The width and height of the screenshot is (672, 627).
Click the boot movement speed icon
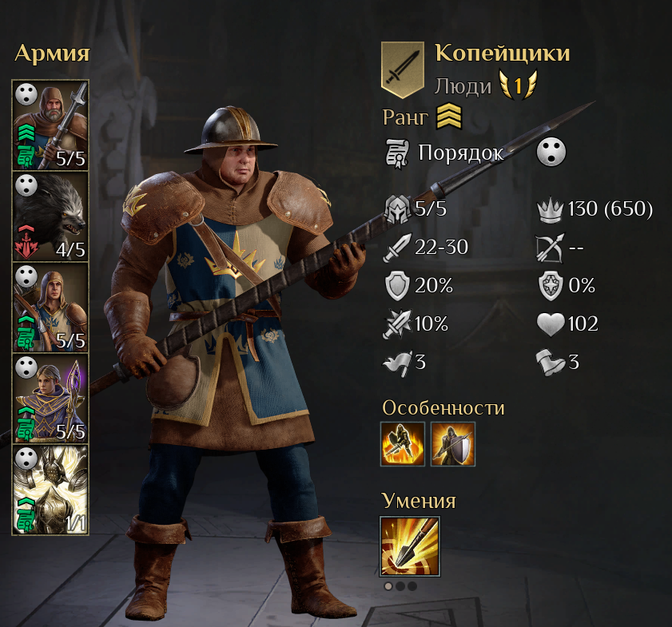point(551,363)
